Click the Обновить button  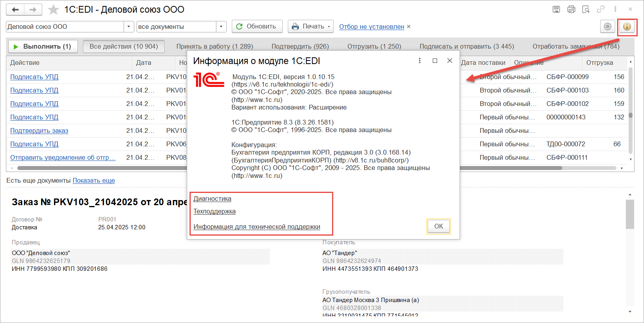257,26
